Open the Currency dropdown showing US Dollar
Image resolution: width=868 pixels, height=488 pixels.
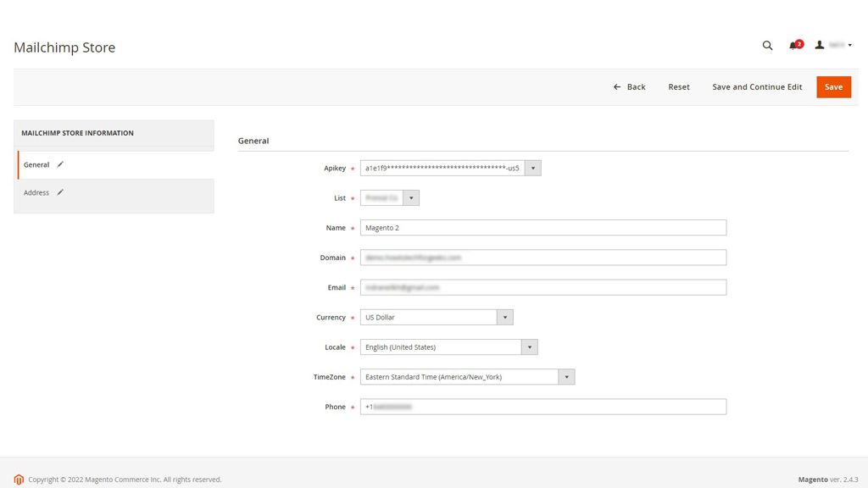[504, 317]
